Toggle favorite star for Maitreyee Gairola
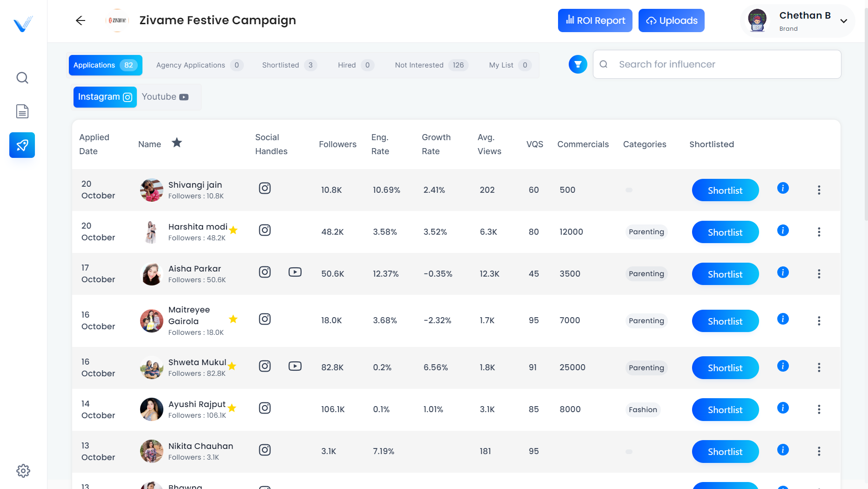The height and width of the screenshot is (489, 868). click(x=234, y=319)
